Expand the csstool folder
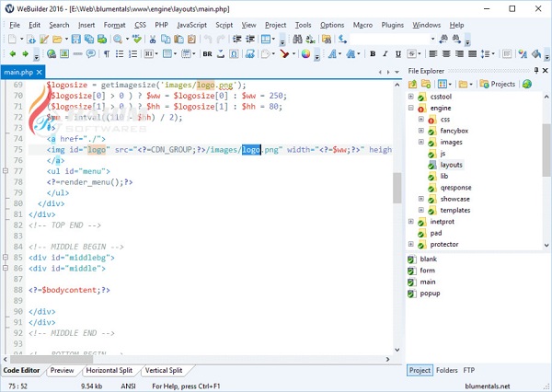Image resolution: width=552 pixels, height=392 pixels. point(410,96)
